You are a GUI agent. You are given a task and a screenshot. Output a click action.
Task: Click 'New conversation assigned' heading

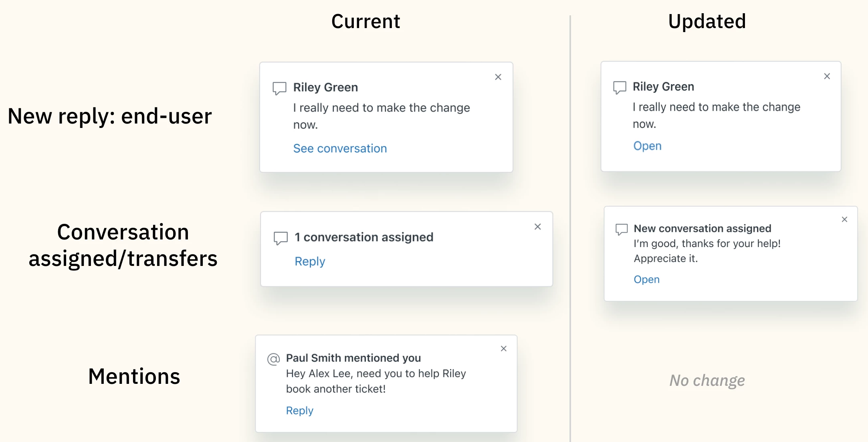pos(702,228)
